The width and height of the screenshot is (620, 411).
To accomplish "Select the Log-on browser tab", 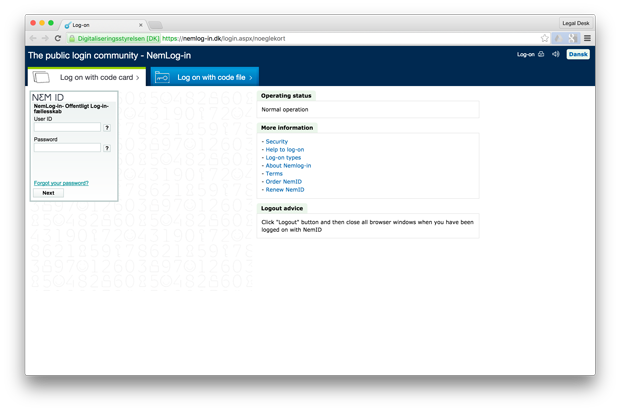I will click(104, 25).
